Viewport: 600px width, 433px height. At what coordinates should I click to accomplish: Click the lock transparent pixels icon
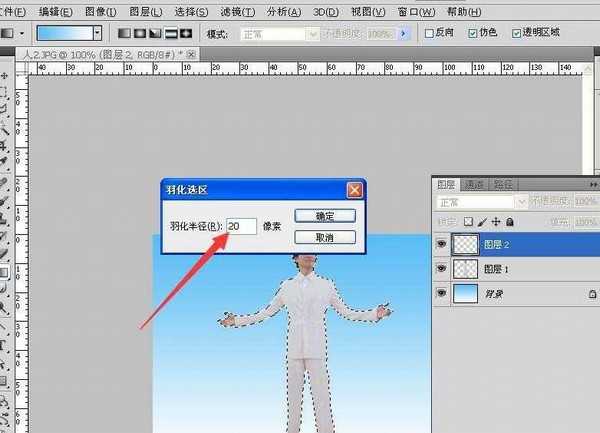point(467,221)
